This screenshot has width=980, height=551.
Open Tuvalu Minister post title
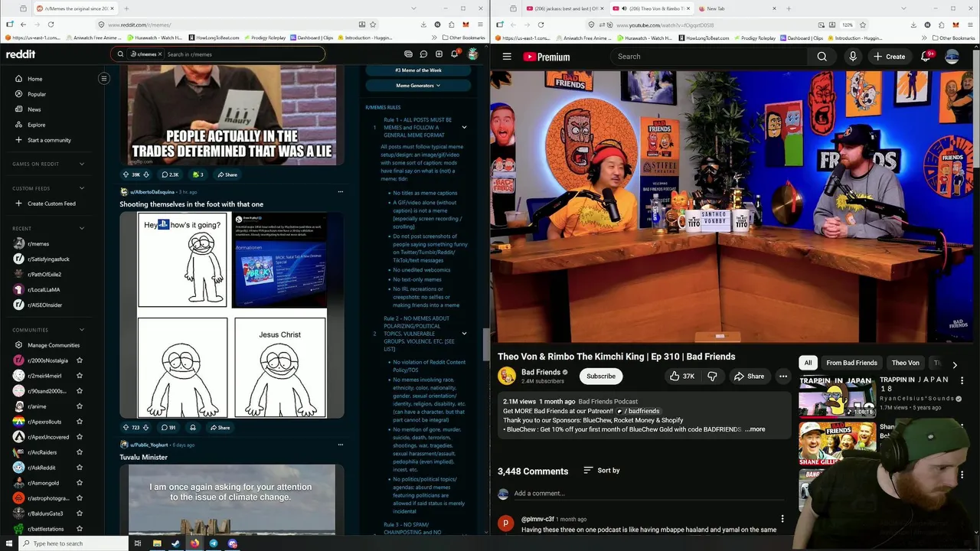pyautogui.click(x=143, y=457)
